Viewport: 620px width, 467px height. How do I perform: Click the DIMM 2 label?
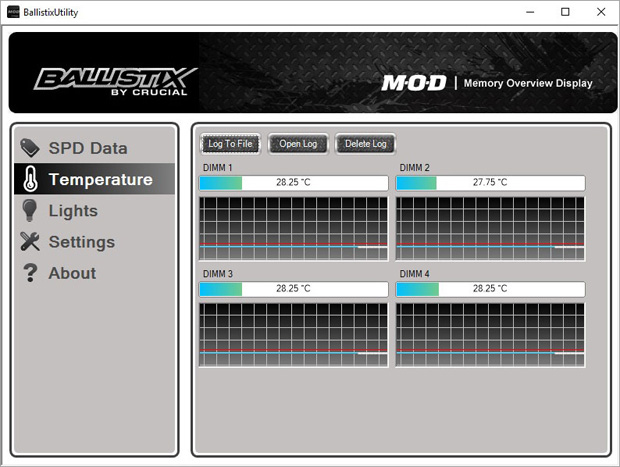click(x=414, y=168)
